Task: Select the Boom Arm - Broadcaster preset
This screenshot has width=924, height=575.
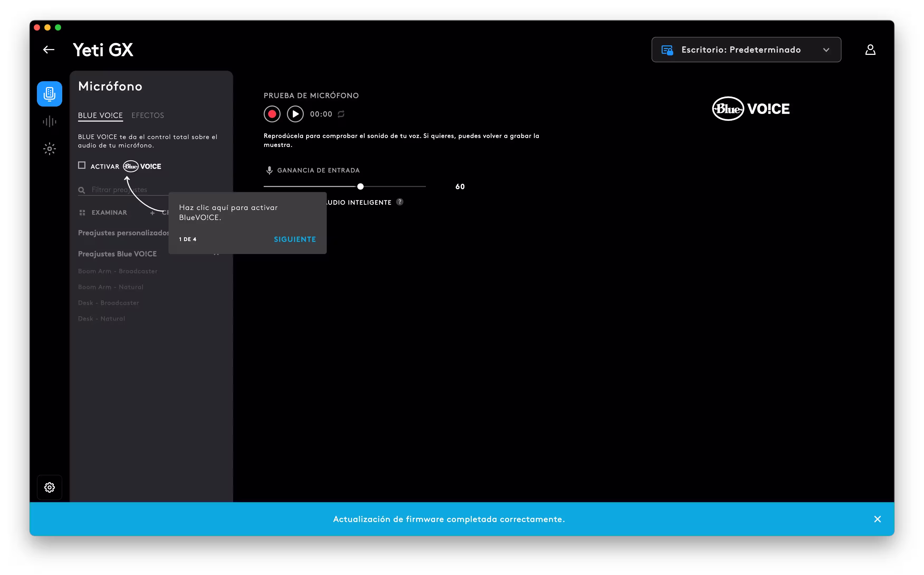Action: [x=118, y=271]
